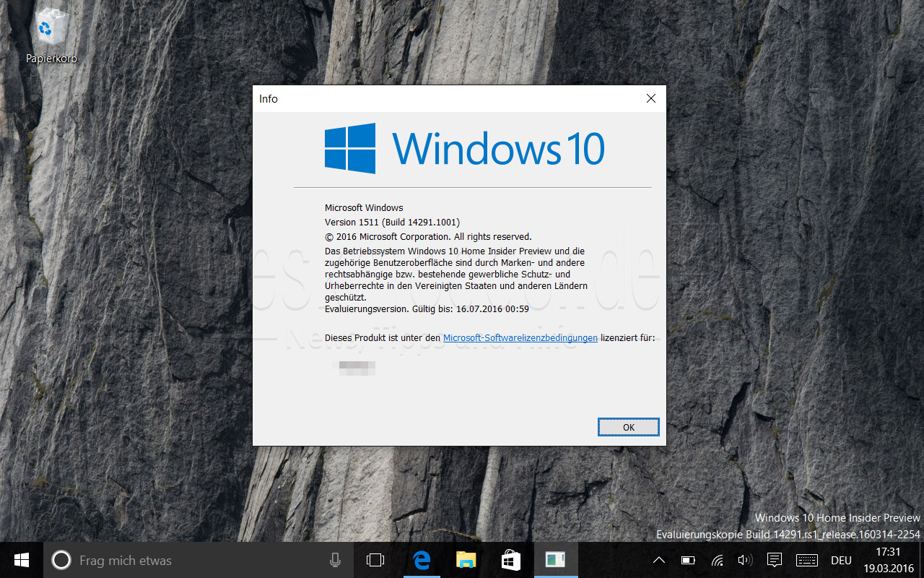The image size is (924, 578).
Task: Open Task View from the taskbar
Action: click(375, 560)
